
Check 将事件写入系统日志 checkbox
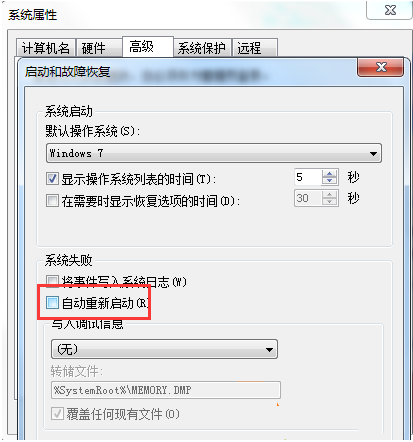tap(52, 280)
